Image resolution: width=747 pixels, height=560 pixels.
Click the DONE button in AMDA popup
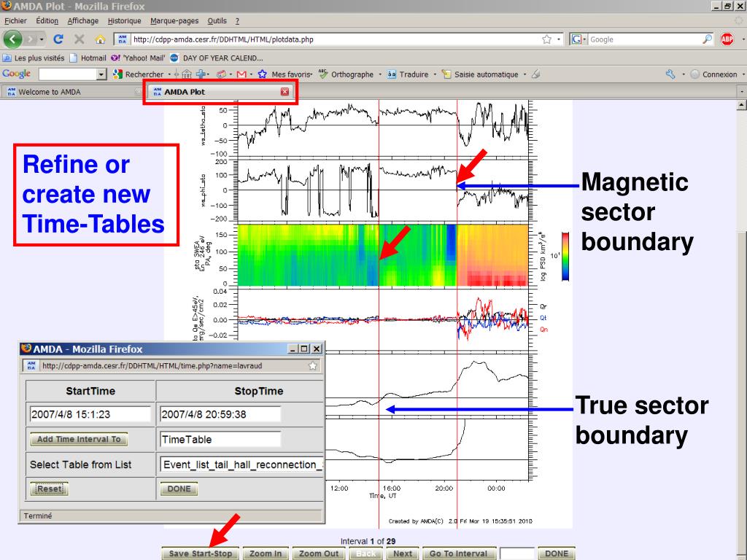tap(179, 489)
